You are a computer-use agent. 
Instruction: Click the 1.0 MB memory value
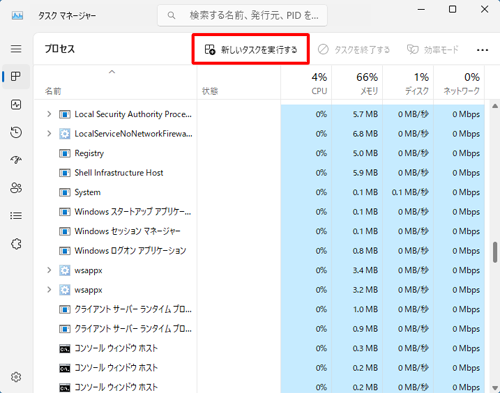365,309
